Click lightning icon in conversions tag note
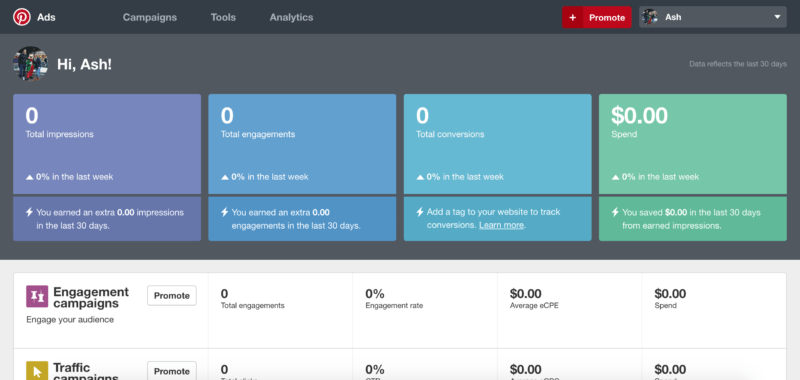 tap(420, 212)
